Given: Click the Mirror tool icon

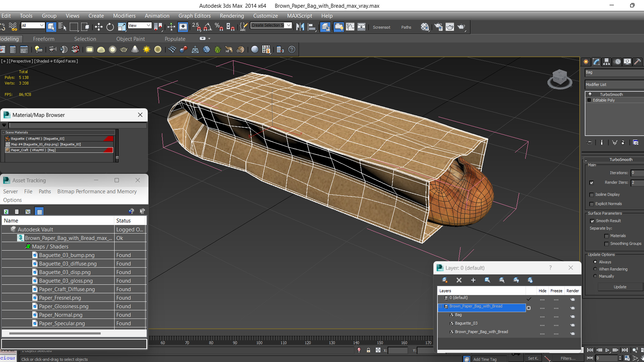Looking at the screenshot, I should [x=300, y=27].
